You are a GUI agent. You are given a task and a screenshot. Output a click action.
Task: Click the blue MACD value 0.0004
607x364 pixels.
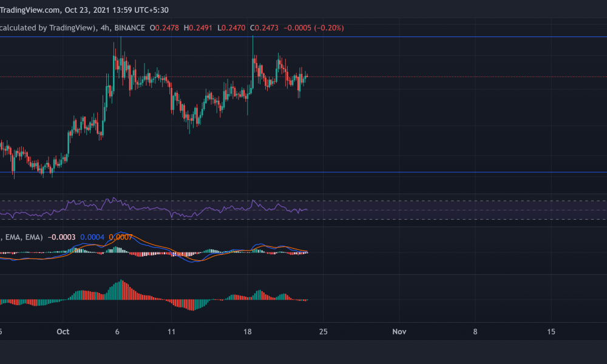(92, 237)
